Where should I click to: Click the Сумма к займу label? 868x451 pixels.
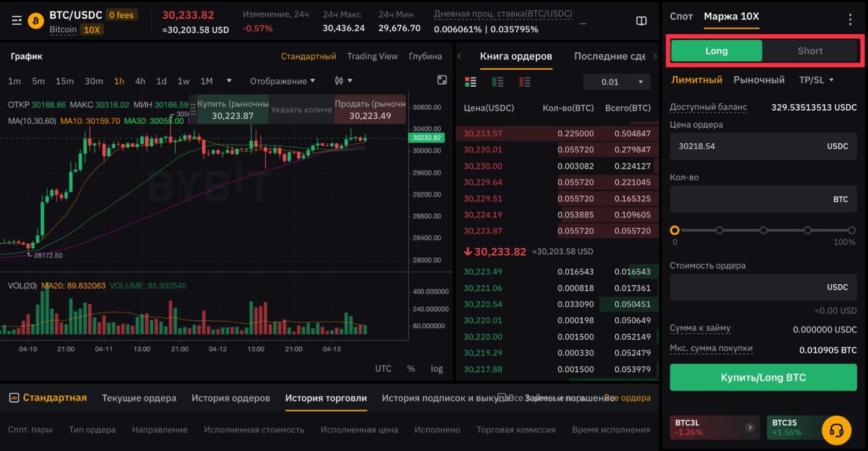point(700,328)
